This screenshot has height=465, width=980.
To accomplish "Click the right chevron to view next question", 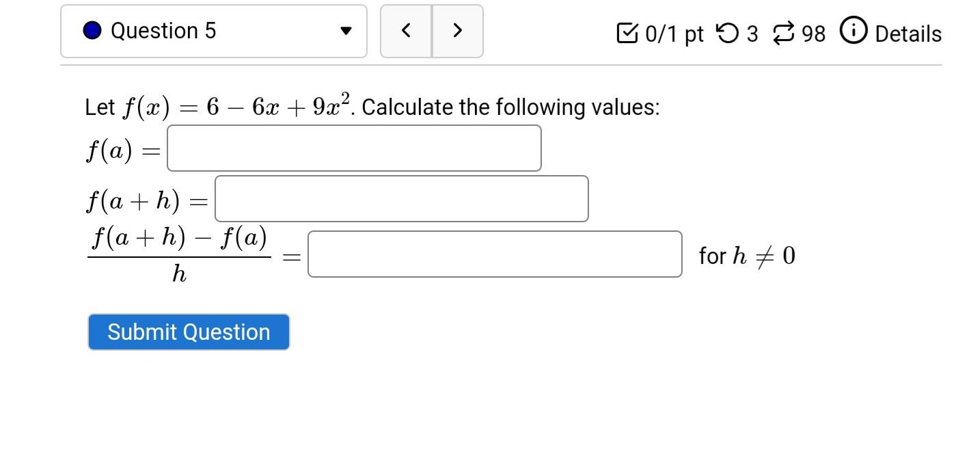I will tap(458, 31).
